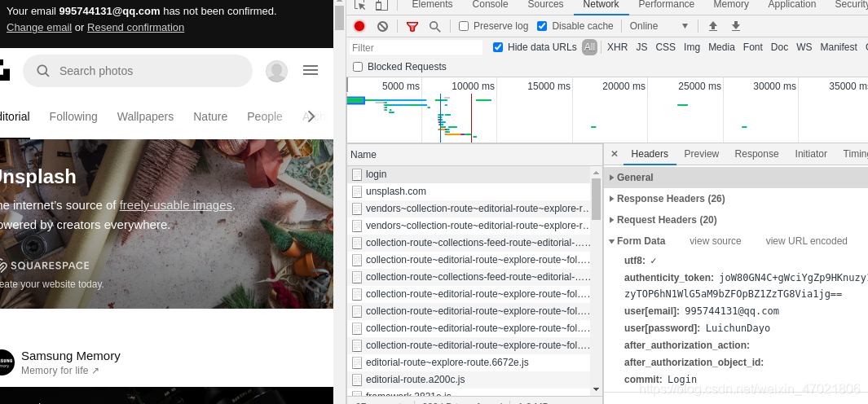
Task: Open the Sources panel tab
Action: tap(545, 4)
